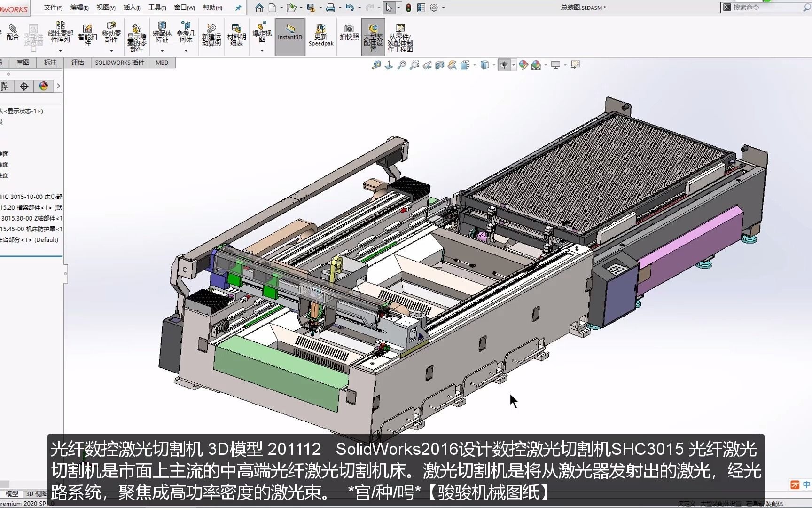
Task: Click Make Drawing from Part/Assembly tool
Action: pos(400,38)
